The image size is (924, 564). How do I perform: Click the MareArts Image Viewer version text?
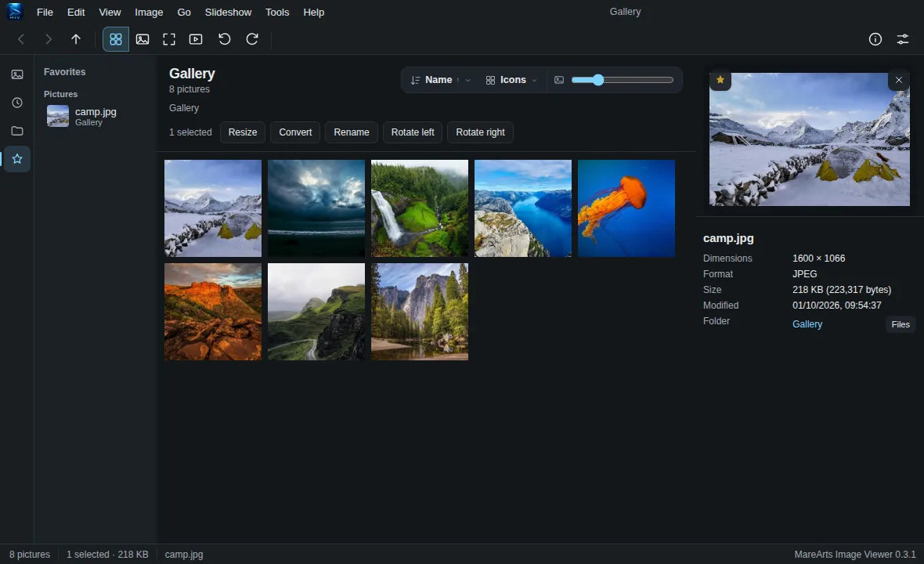855,555
